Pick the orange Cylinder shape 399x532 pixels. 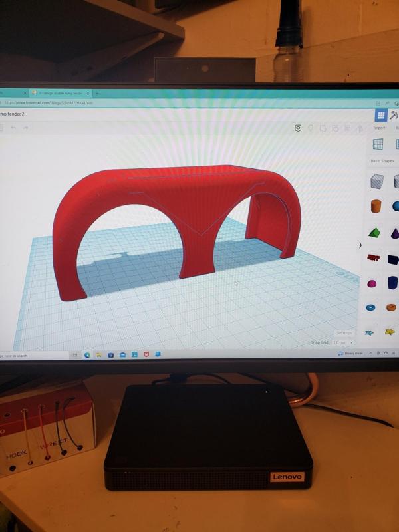click(376, 206)
